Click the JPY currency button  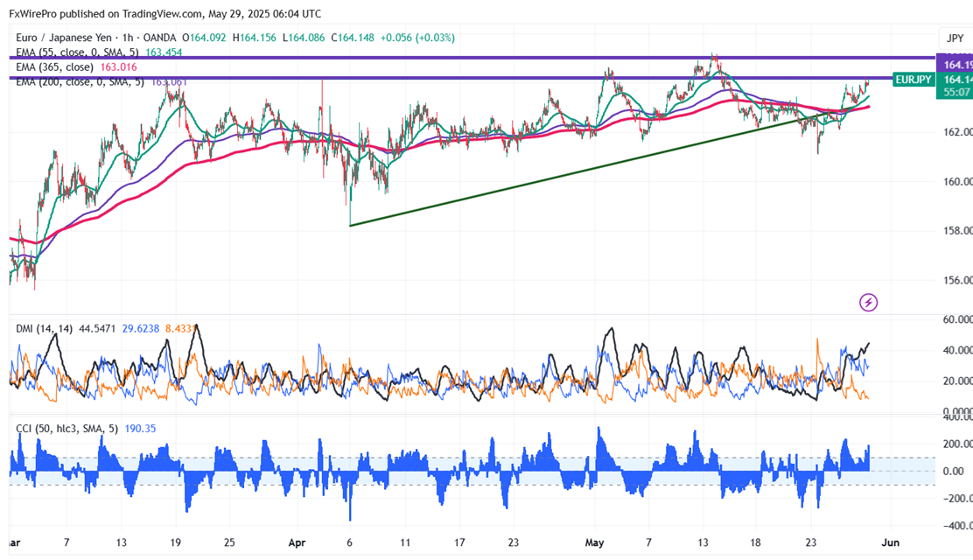coord(955,38)
